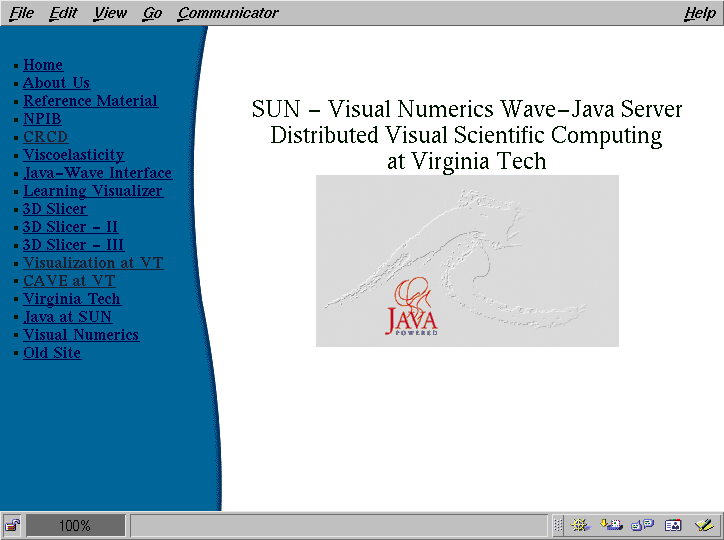The image size is (724, 540).
Task: Click the 100% load progress indicator
Action: click(75, 525)
